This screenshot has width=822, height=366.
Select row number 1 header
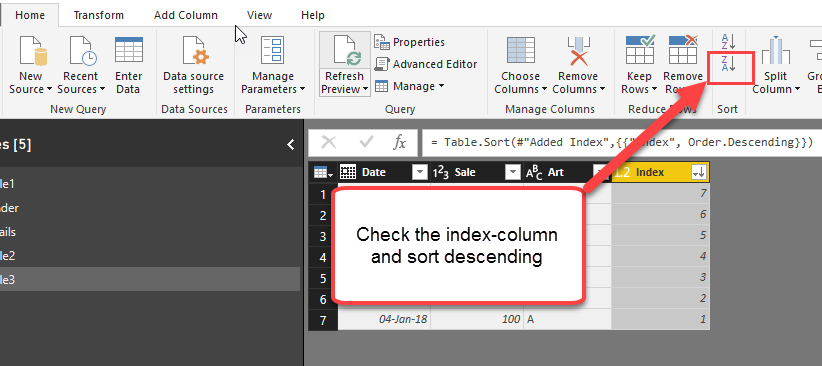click(x=323, y=195)
